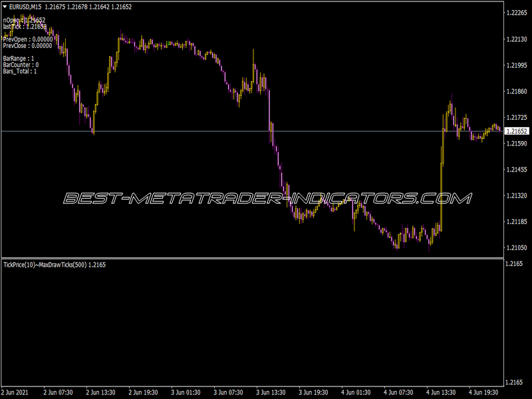This screenshot has width=532, height=399.
Task: Click the PrevClose : 0.00000 text
Action: tap(27, 45)
